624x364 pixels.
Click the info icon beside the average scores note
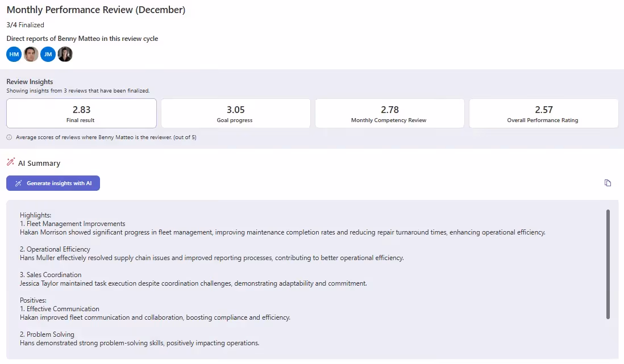point(9,137)
